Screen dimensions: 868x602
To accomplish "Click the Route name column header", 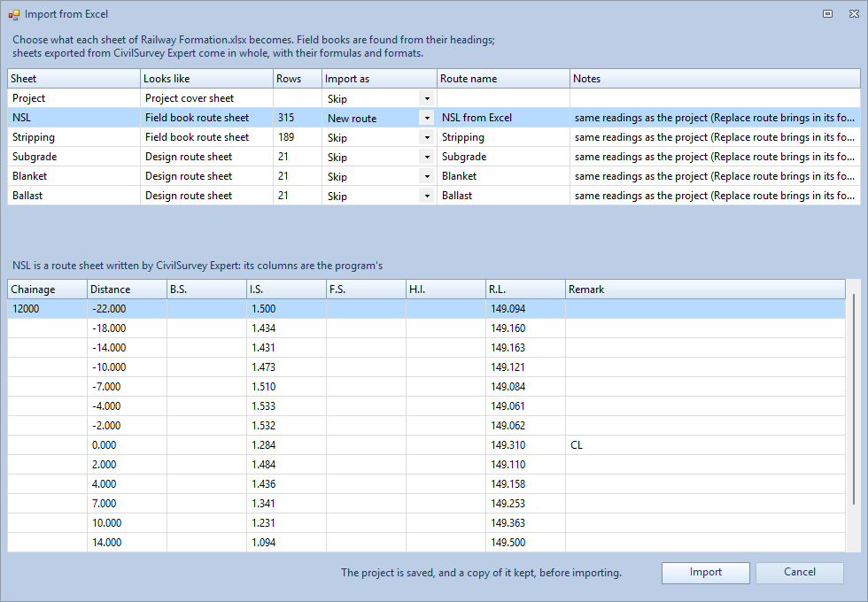I will 503,79.
